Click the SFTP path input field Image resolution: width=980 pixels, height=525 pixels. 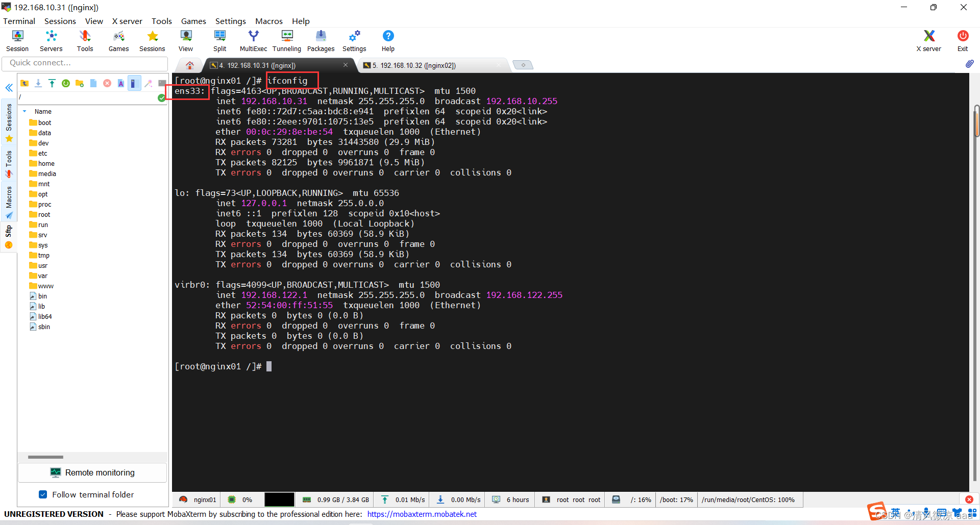[x=87, y=97]
